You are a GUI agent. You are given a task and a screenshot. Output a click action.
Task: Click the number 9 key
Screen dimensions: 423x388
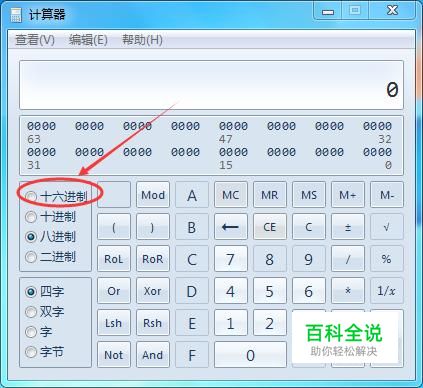309,259
